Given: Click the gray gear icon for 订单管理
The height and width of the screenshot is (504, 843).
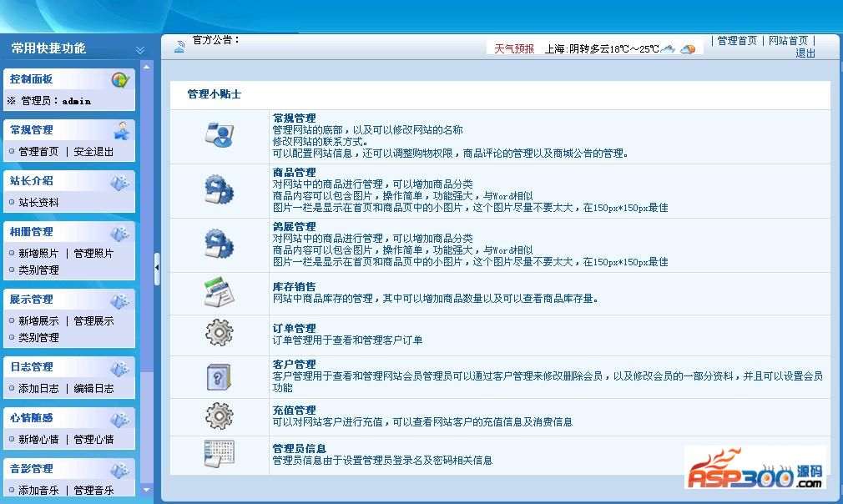Looking at the screenshot, I should [x=219, y=333].
